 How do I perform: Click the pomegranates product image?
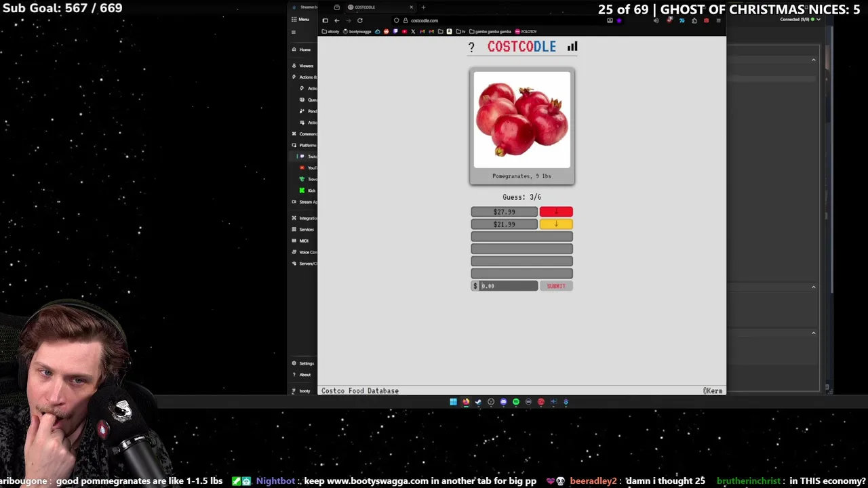[x=522, y=120]
